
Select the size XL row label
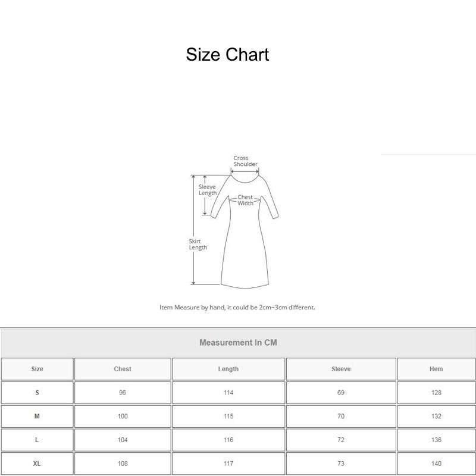37,464
